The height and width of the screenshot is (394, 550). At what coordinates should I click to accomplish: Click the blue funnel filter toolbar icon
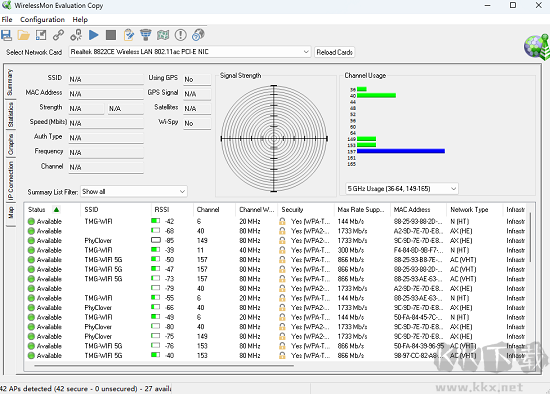point(146,35)
